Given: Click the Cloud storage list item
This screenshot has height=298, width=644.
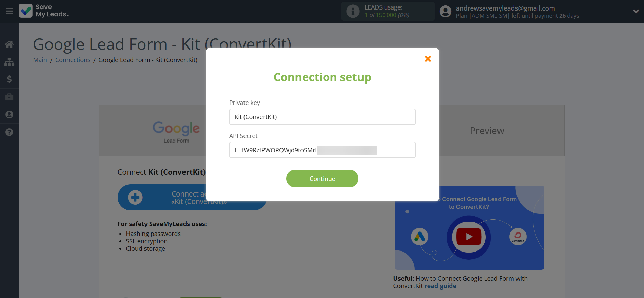Looking at the screenshot, I should click(x=145, y=249).
